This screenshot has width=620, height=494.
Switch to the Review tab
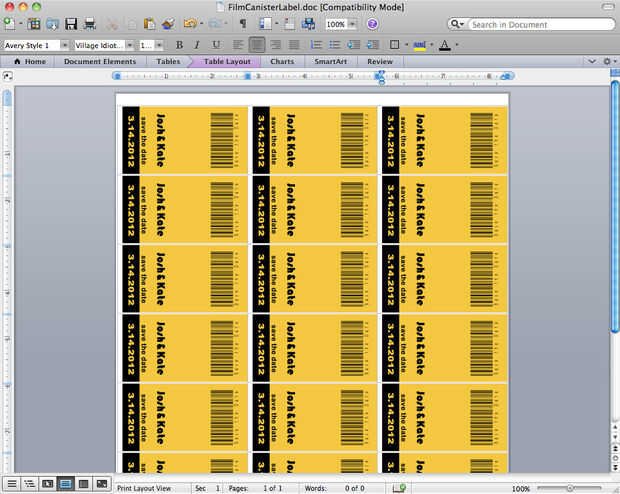tap(380, 62)
